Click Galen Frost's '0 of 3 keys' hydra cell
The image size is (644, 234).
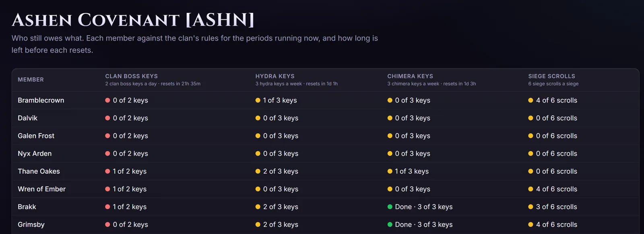[x=277, y=135]
